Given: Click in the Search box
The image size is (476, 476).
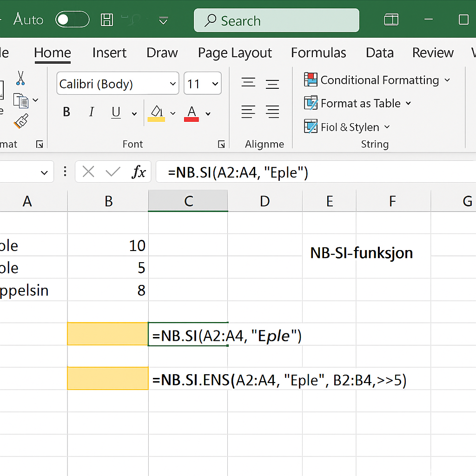Looking at the screenshot, I should tap(276, 20).
